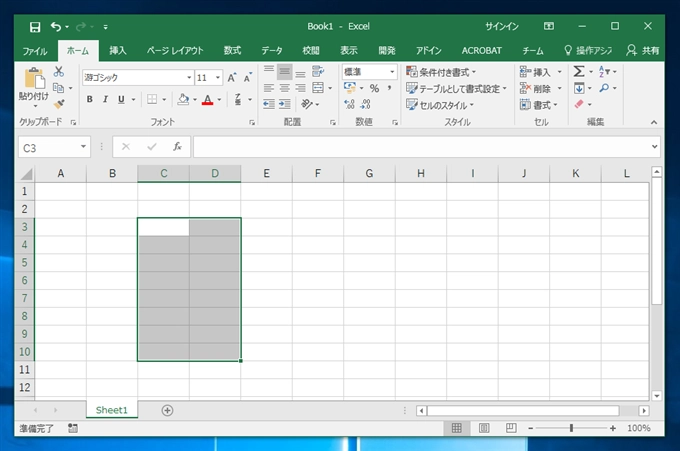Click the Copy icon in the Clipboard group
Screen dimensions: 680x451
click(58, 88)
